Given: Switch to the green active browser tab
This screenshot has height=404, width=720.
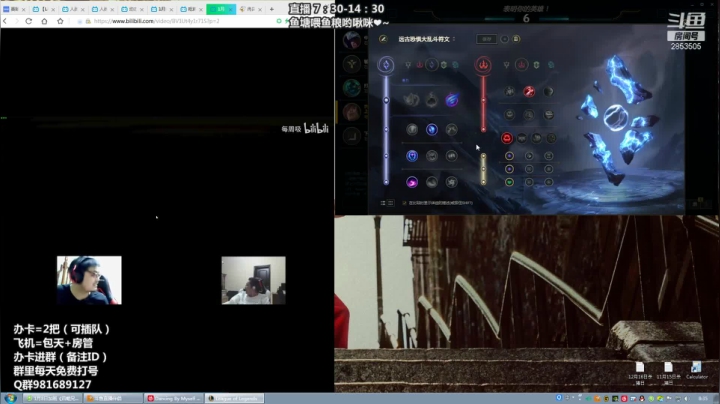Looking at the screenshot, I should [x=221, y=9].
